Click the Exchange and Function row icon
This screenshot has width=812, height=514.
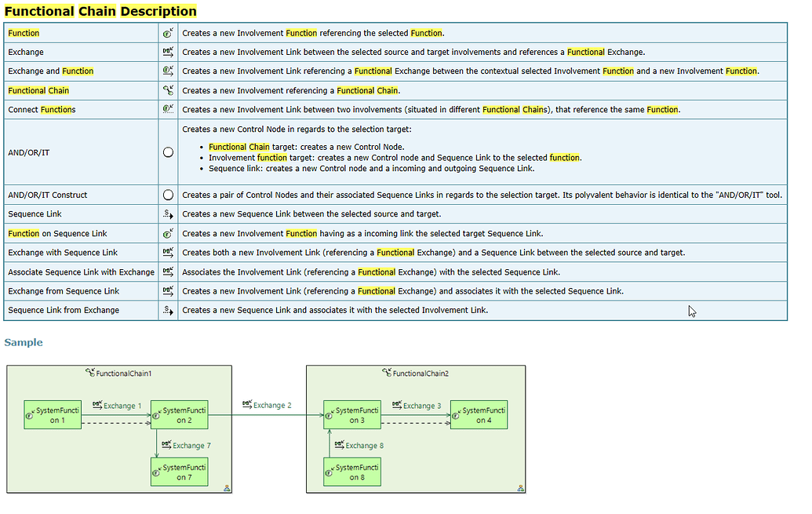[x=168, y=71]
